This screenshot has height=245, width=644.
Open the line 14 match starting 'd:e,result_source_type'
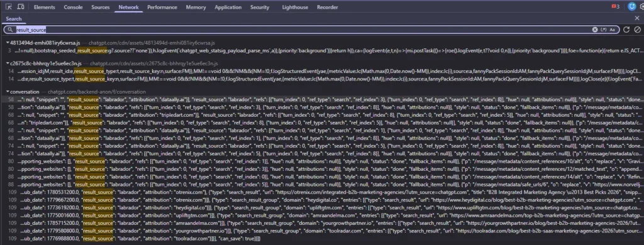(x=322, y=78)
